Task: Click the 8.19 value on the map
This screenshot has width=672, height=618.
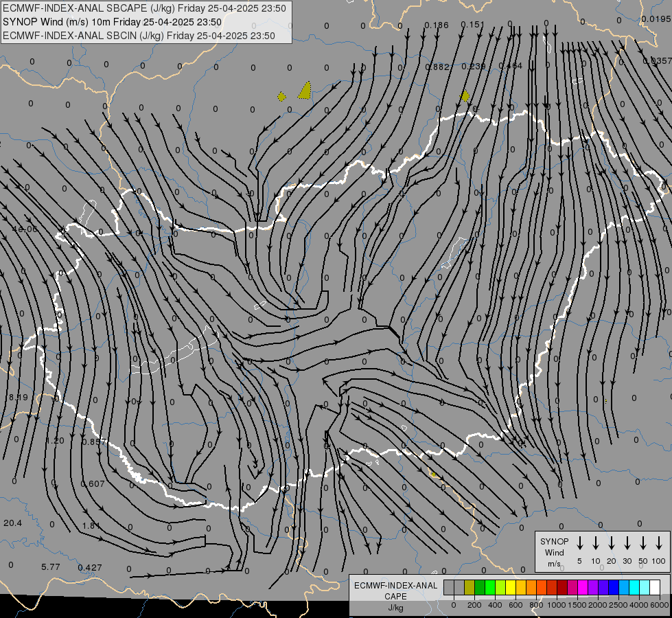Action: 19,397
